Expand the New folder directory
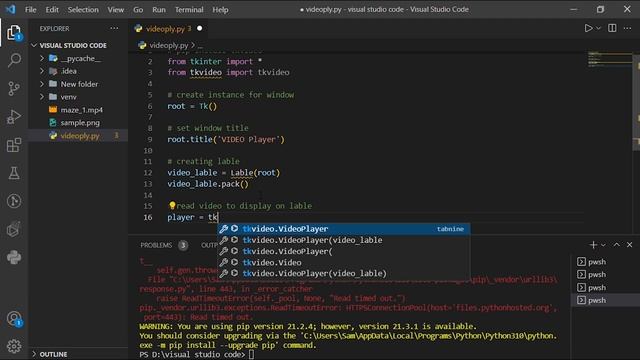Viewport: 640px width, 360px height. [x=42, y=84]
